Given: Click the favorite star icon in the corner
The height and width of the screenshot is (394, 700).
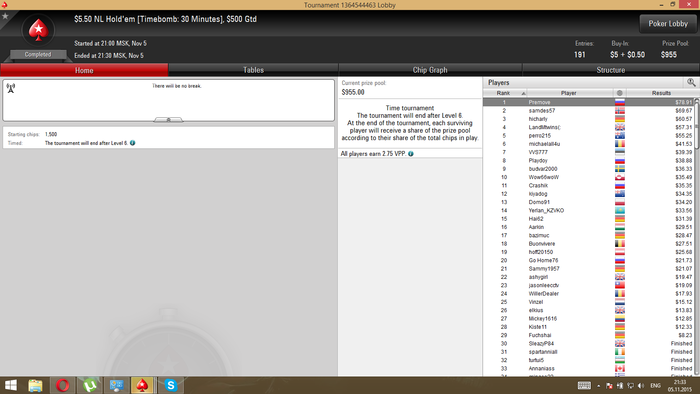Looking at the screenshot, I should [x=5, y=16].
